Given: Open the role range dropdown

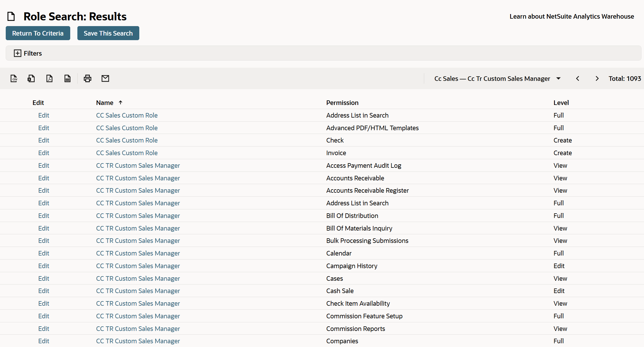Looking at the screenshot, I should click(560, 79).
